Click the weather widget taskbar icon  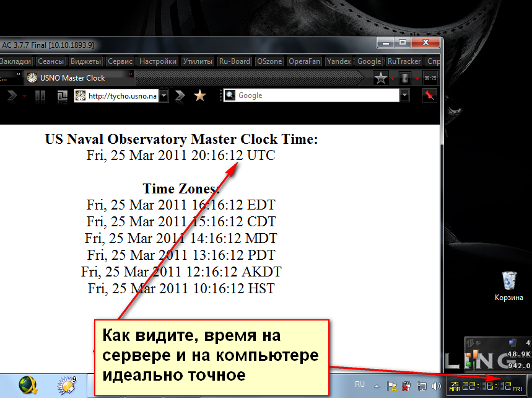66,386
